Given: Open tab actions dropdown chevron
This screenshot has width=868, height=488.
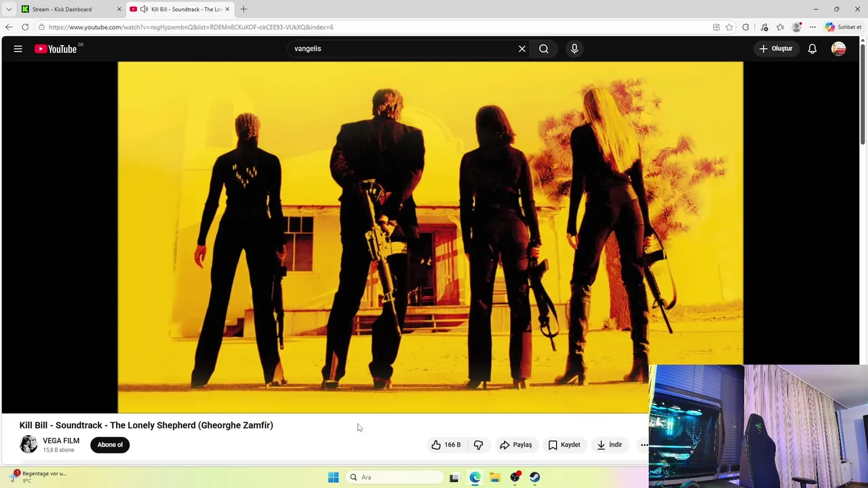Looking at the screenshot, I should tap(9, 9).
